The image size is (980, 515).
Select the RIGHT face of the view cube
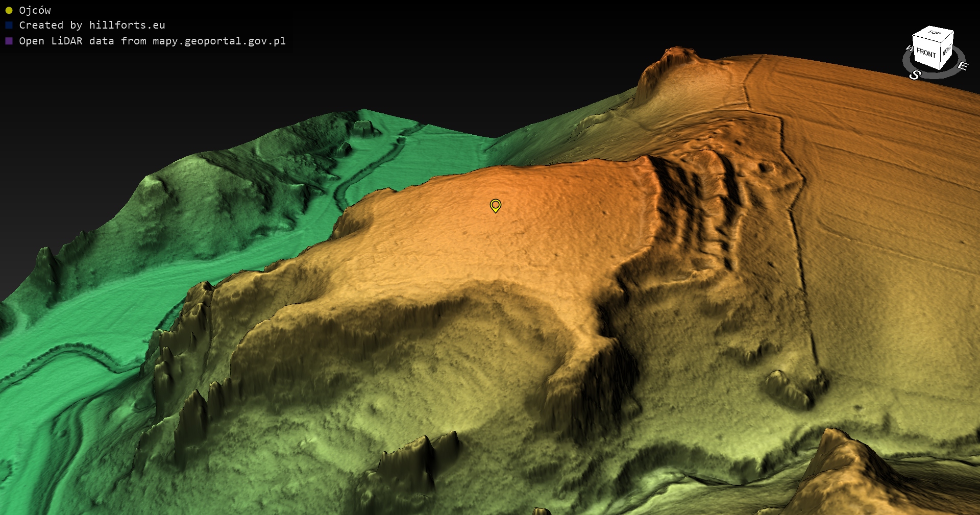(947, 50)
